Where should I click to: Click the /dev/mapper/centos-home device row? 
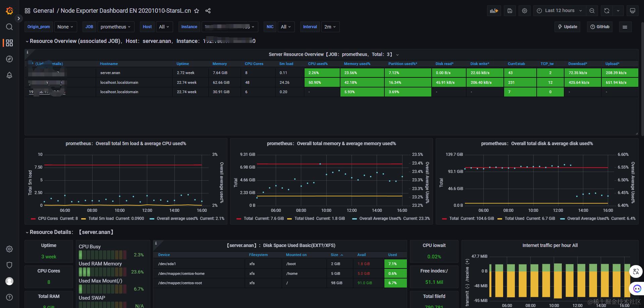coord(280,273)
